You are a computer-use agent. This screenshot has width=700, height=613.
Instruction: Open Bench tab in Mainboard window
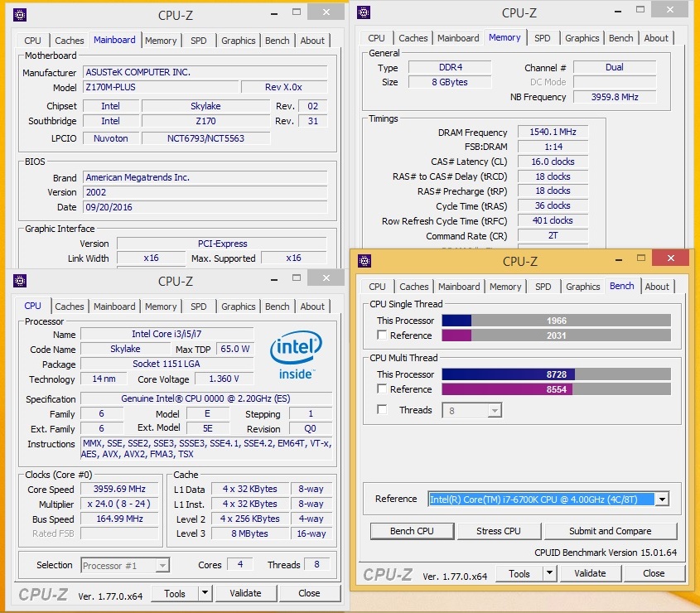278,41
